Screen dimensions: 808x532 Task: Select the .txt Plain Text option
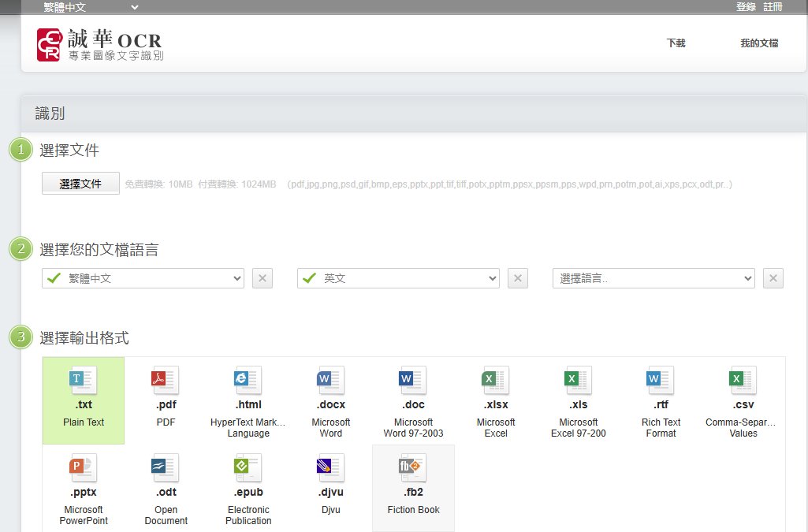[x=84, y=381]
